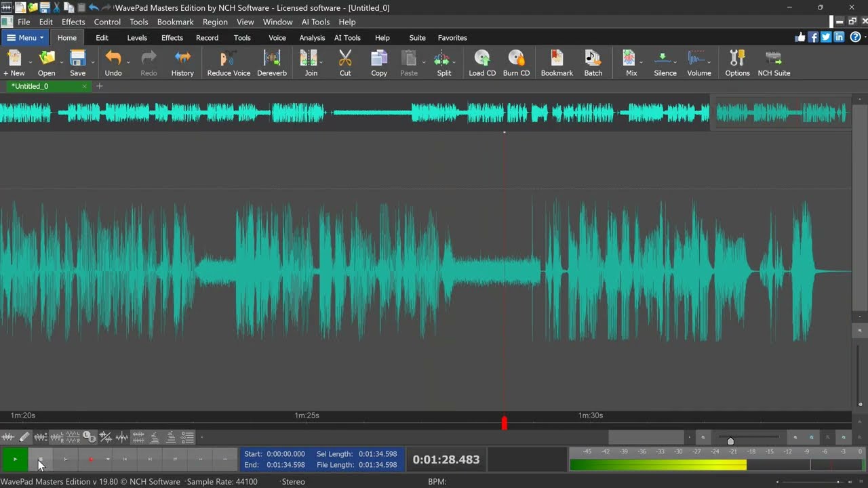
Task: Open the Mix tool
Action: tap(631, 63)
